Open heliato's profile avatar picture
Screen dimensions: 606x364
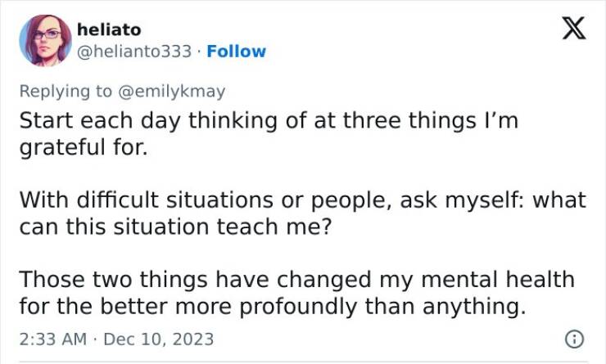46,39
